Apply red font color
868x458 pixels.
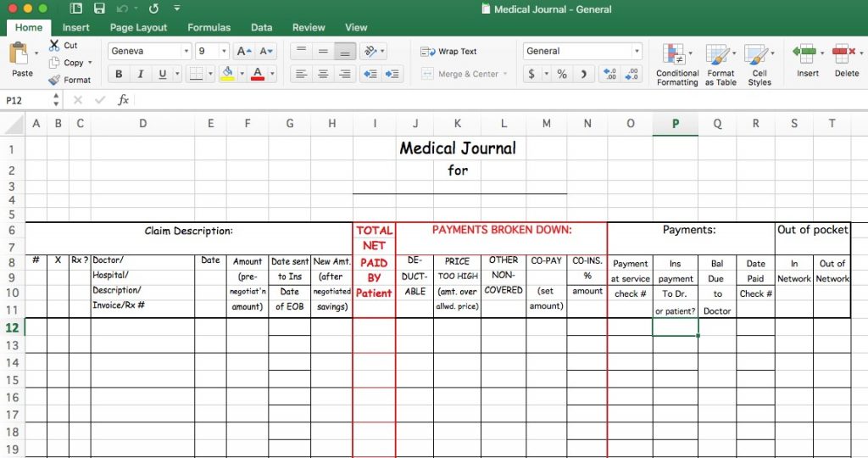pos(258,74)
